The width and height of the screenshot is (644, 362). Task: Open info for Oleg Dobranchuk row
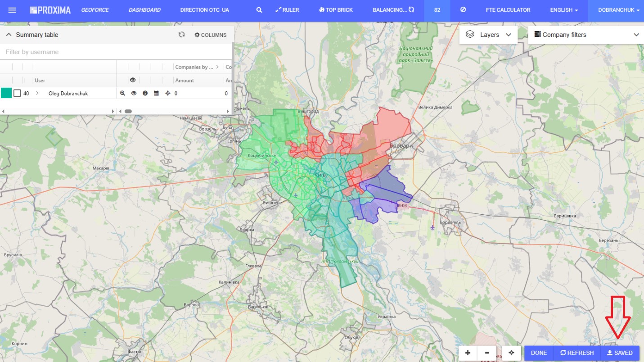[x=145, y=93]
